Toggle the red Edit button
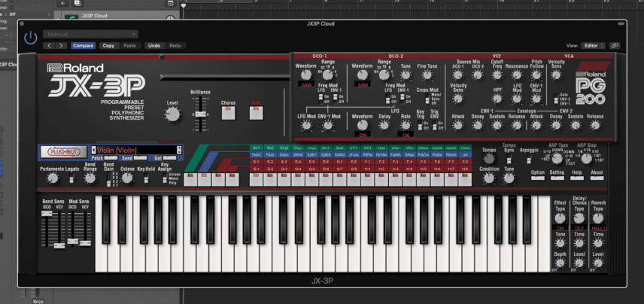 256,112
